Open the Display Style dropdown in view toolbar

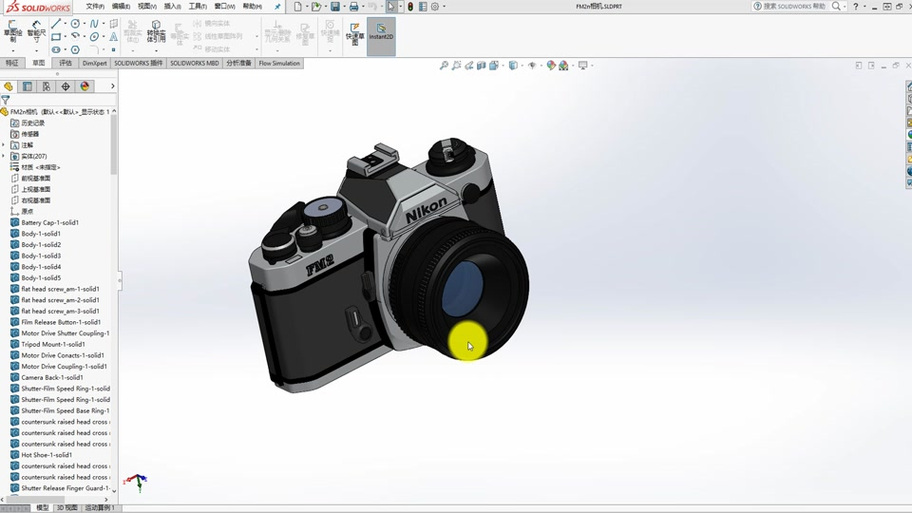pyautogui.click(x=522, y=66)
